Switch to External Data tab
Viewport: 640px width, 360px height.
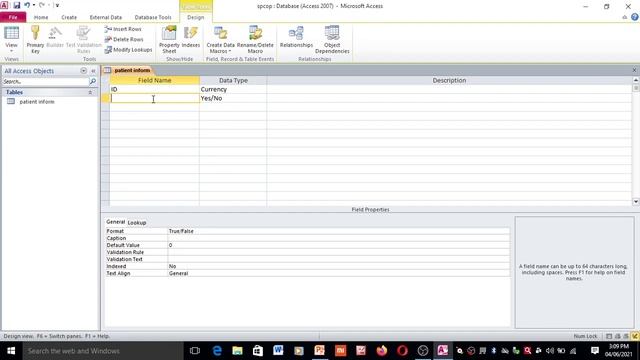106,17
